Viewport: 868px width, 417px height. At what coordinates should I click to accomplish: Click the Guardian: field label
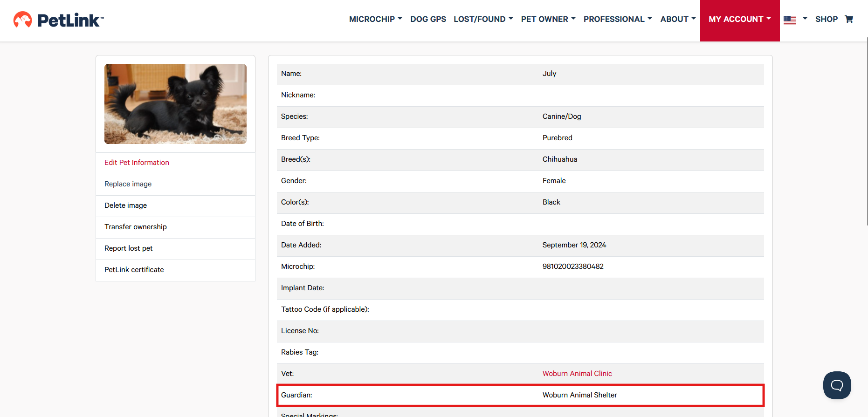pos(296,395)
